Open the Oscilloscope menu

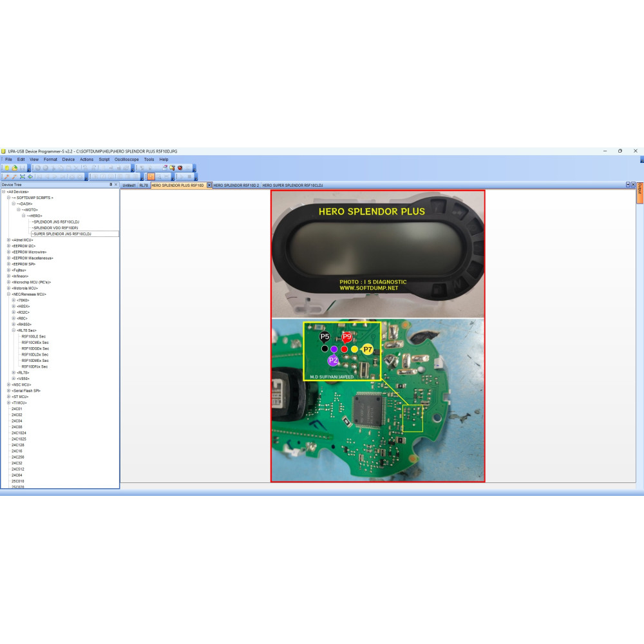point(126,159)
